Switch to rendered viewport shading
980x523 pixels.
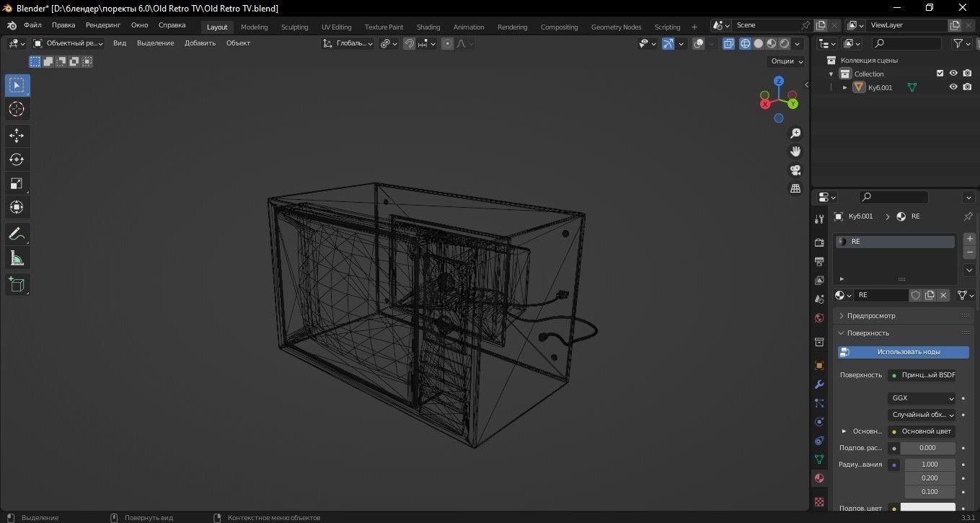tap(785, 43)
